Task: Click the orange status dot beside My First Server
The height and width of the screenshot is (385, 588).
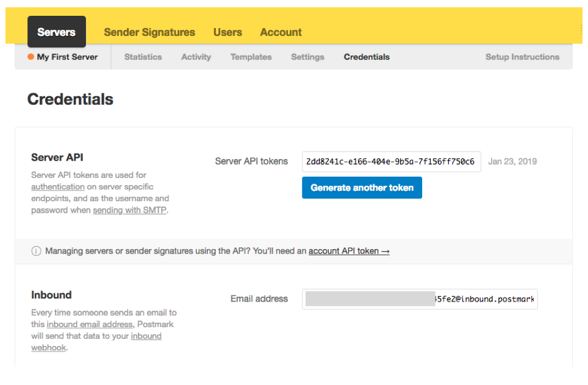Action: (30, 57)
